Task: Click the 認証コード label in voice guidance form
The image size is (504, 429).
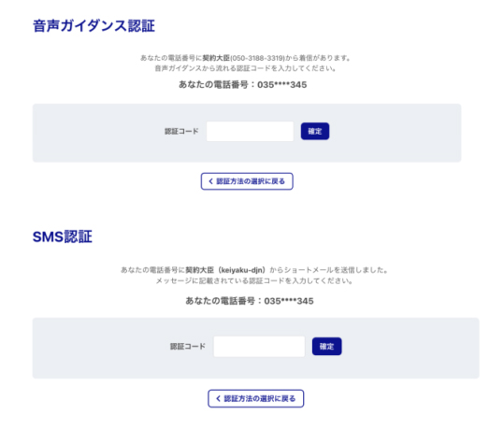Action: point(181,131)
